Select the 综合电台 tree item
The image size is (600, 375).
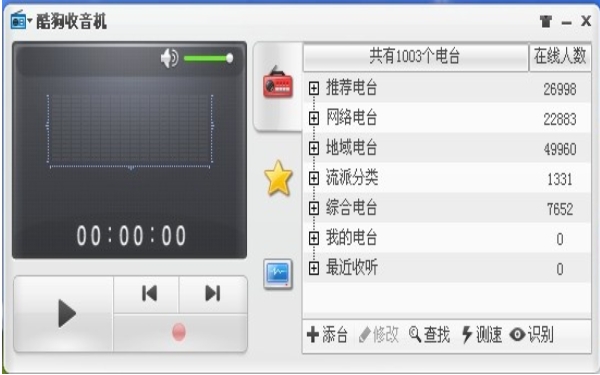pyautogui.click(x=352, y=208)
